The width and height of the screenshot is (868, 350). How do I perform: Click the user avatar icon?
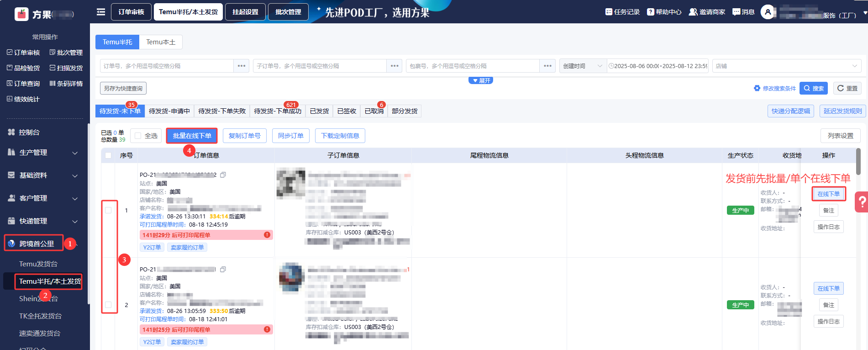(768, 12)
